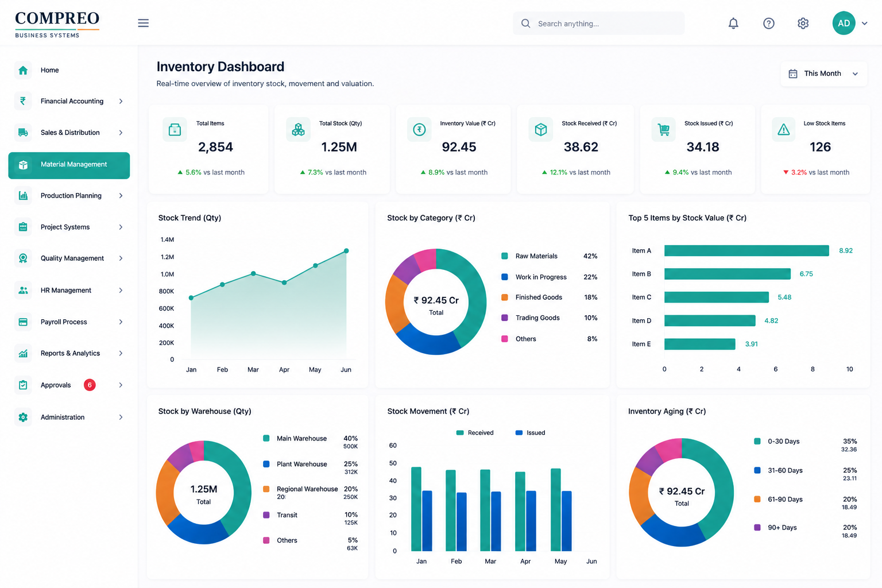
Task: Expand Financial Accounting submenu chevron
Action: [x=121, y=101]
